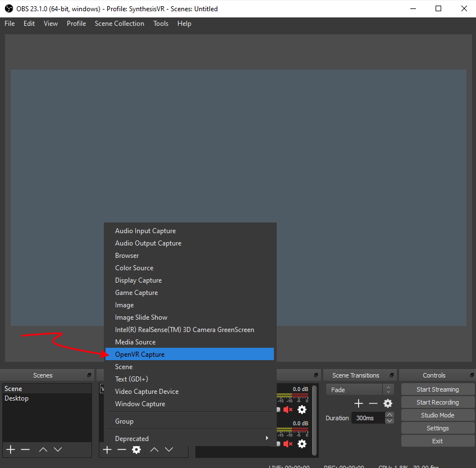Open source properties via the Sources gear icon
Image resolution: width=476 pixels, height=468 pixels.
pyautogui.click(x=136, y=450)
